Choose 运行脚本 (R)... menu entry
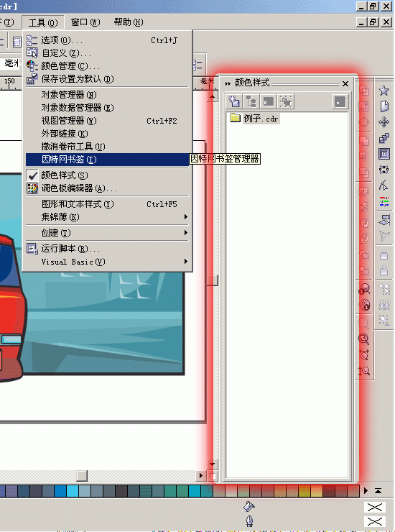395x532 pixels. click(x=107, y=249)
